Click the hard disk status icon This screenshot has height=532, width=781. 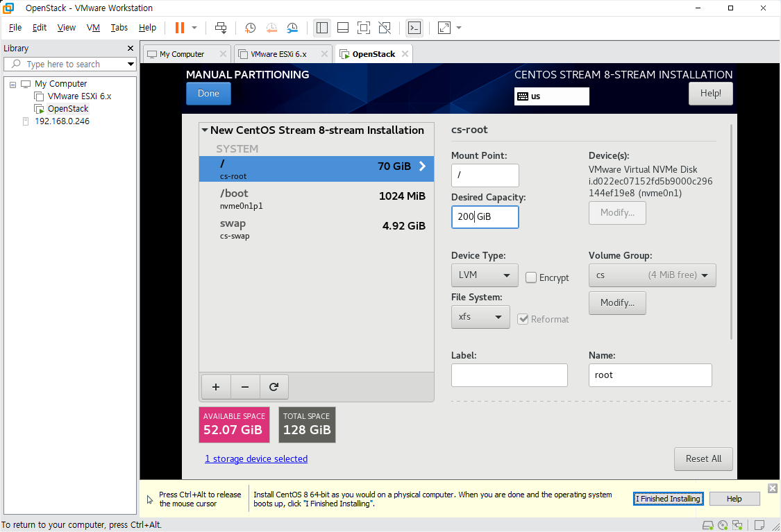707,525
